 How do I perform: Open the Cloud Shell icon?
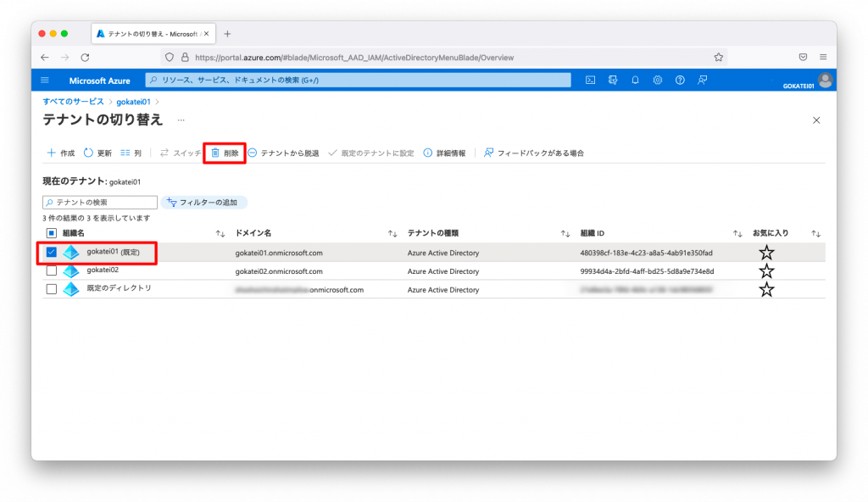(590, 80)
